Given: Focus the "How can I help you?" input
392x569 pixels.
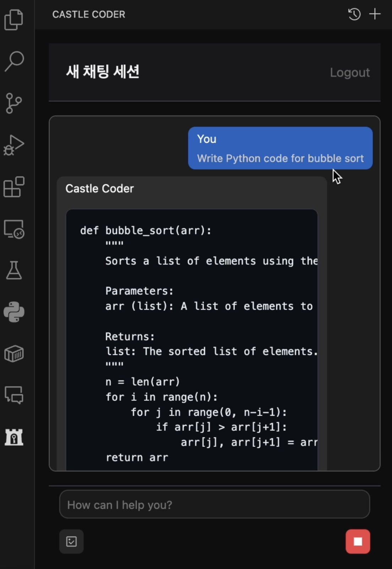Looking at the screenshot, I should click(x=214, y=504).
